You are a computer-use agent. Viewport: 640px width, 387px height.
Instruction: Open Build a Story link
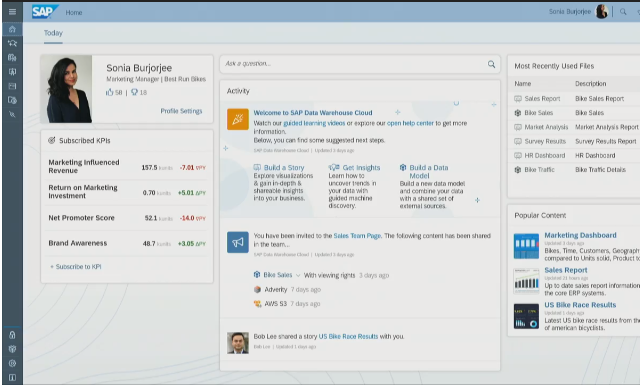(x=284, y=168)
